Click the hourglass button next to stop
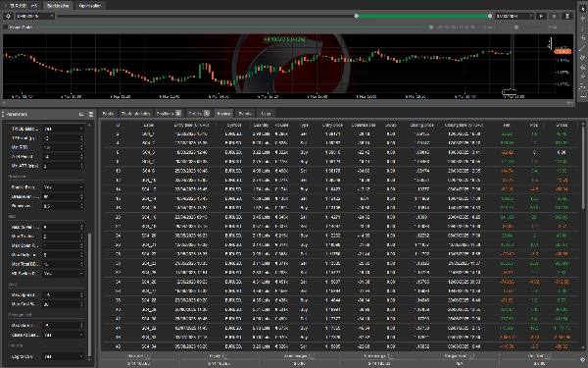 567,16
